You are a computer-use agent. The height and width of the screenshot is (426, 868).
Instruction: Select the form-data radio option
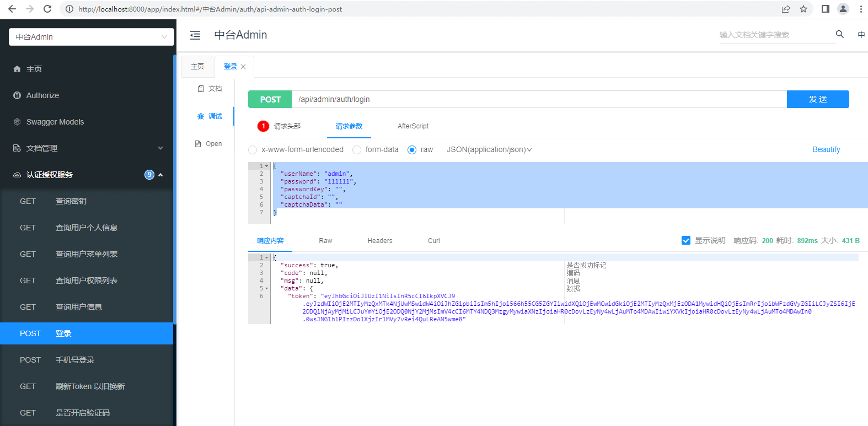click(357, 150)
